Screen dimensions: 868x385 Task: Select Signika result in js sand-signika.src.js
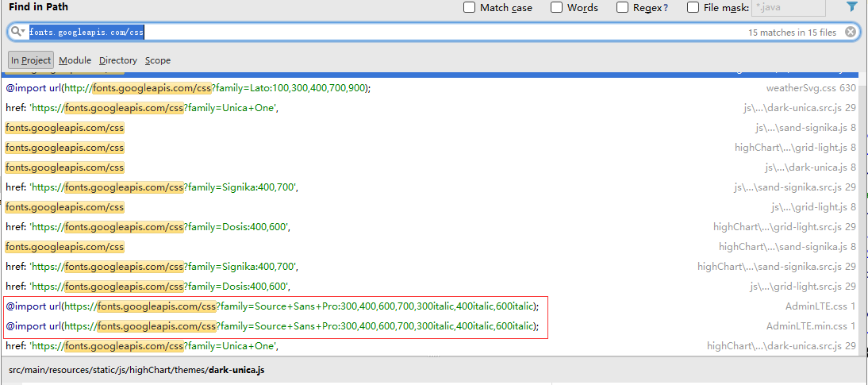click(x=431, y=187)
